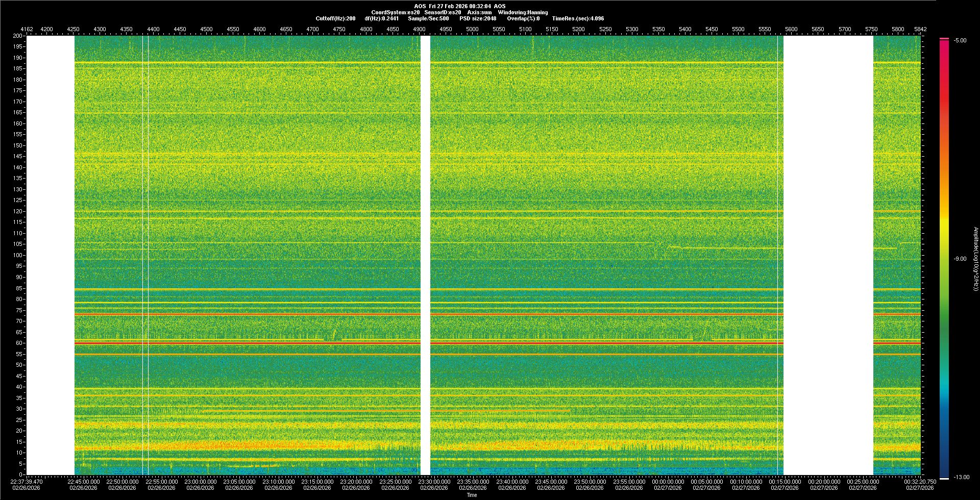Click the 200 Hz label on frequency axis
Image resolution: width=980 pixels, height=500 pixels.
click(x=18, y=36)
